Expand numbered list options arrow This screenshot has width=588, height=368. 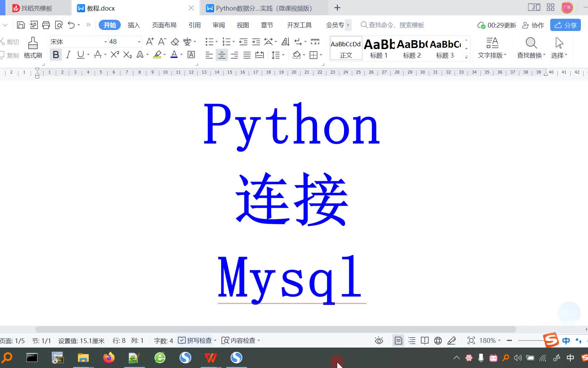point(233,42)
